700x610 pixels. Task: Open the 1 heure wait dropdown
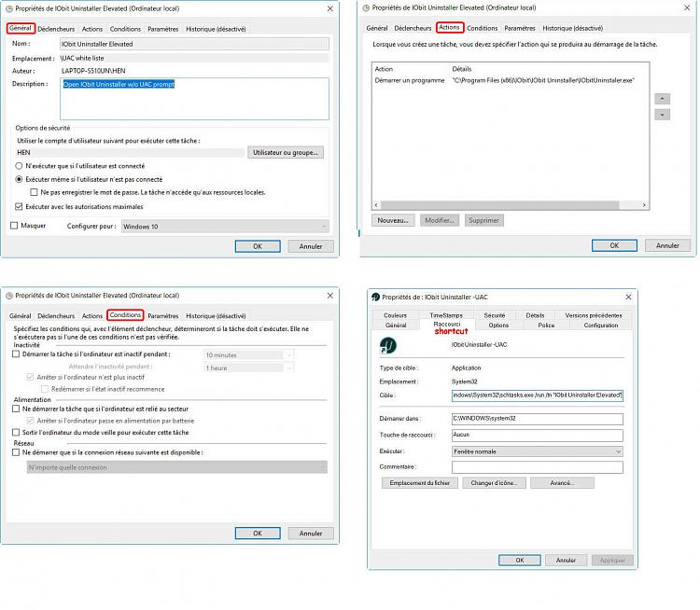[248, 368]
